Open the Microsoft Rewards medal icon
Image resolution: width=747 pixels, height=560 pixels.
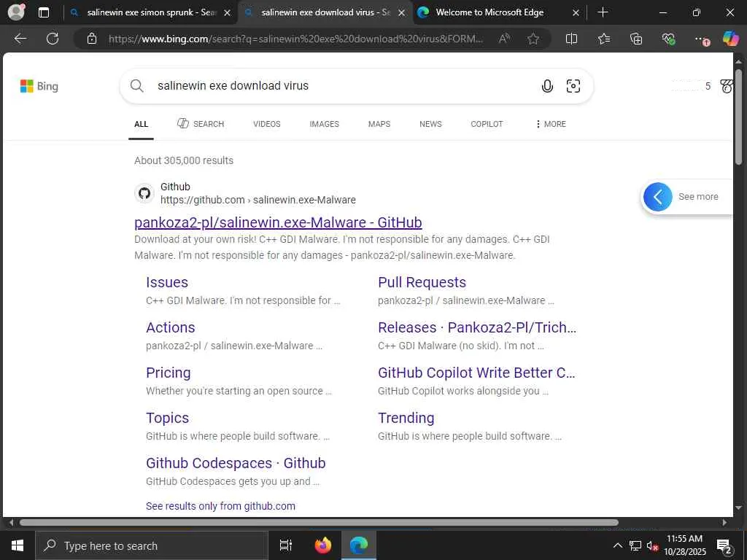tap(727, 86)
